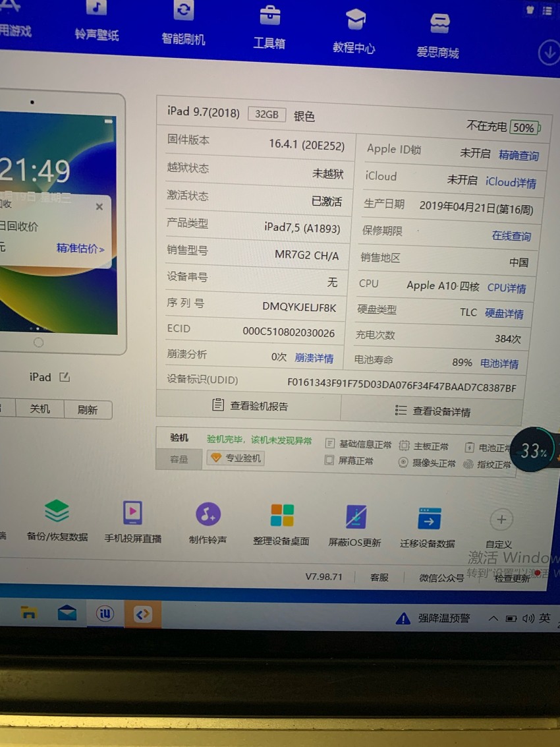Viewport: 560px width, 747px height.
Task: Open the iCloud详情 link
Action: pos(511,183)
